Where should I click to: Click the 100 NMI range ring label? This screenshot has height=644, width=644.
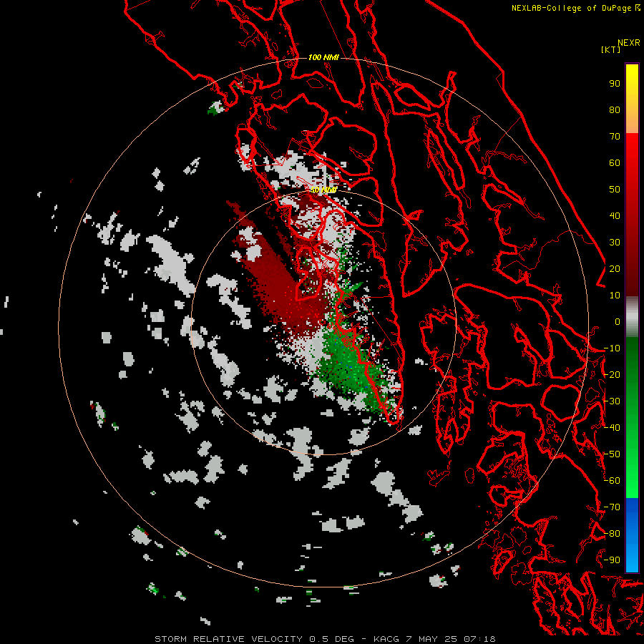(323, 57)
